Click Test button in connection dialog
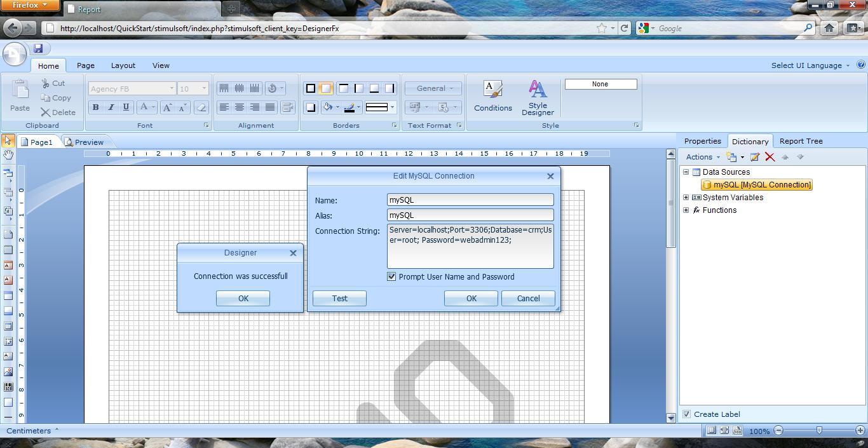868x448 pixels. coord(339,298)
